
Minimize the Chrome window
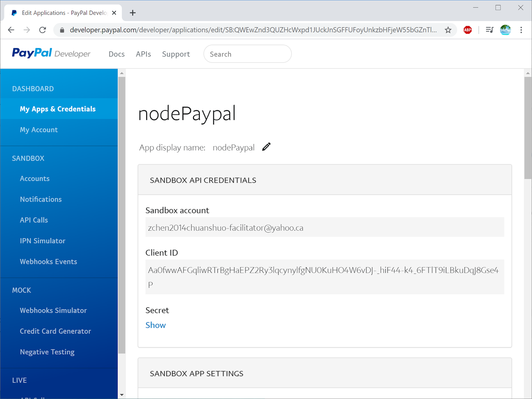click(476, 8)
